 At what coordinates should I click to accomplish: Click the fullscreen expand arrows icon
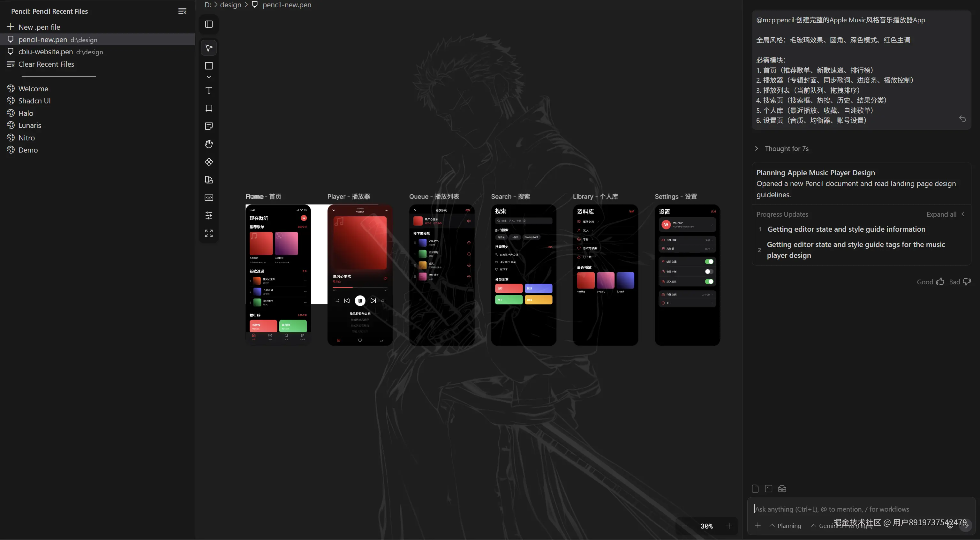[209, 233]
